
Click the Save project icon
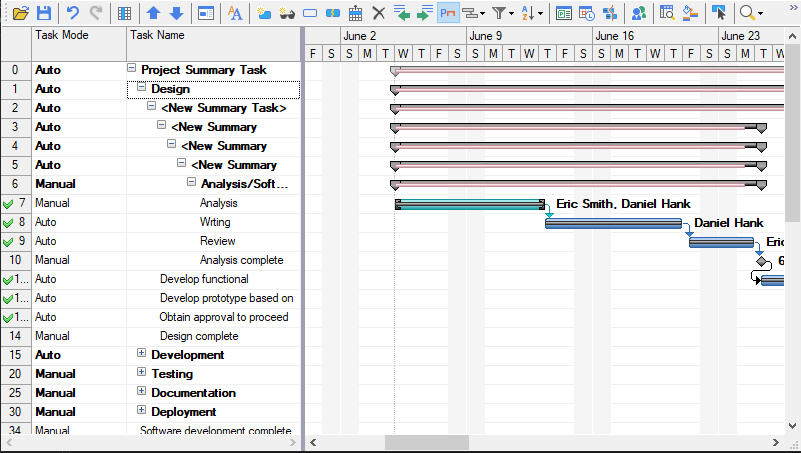point(44,13)
